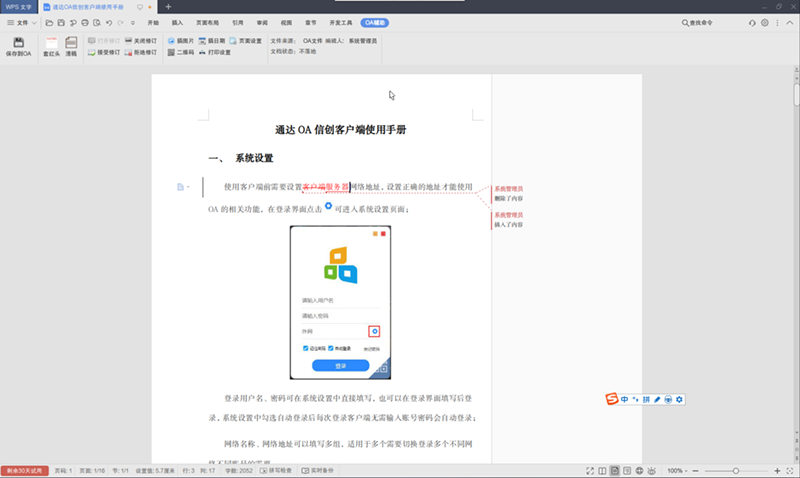Click the 字数: 2052 word count
The height and width of the screenshot is (478, 800).
point(239,471)
